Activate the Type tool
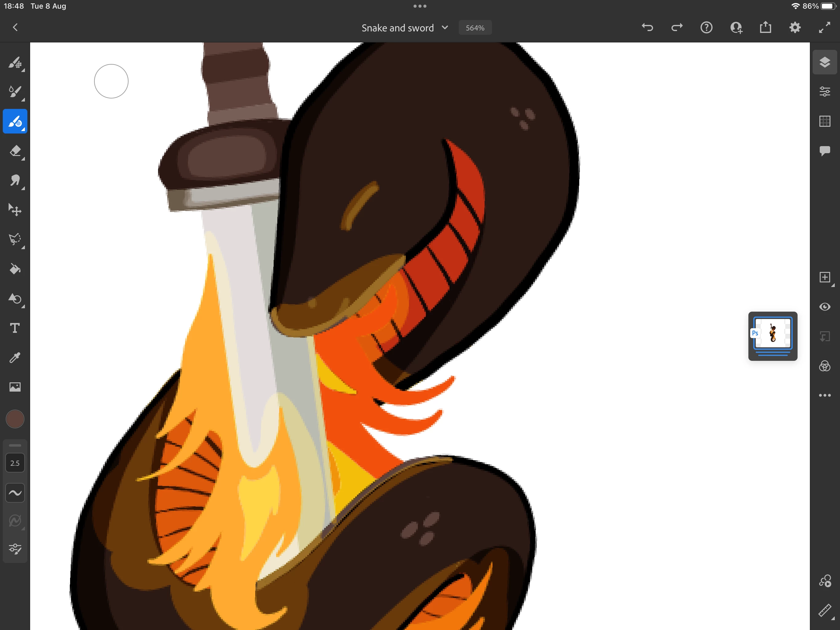The width and height of the screenshot is (840, 630). pyautogui.click(x=15, y=328)
